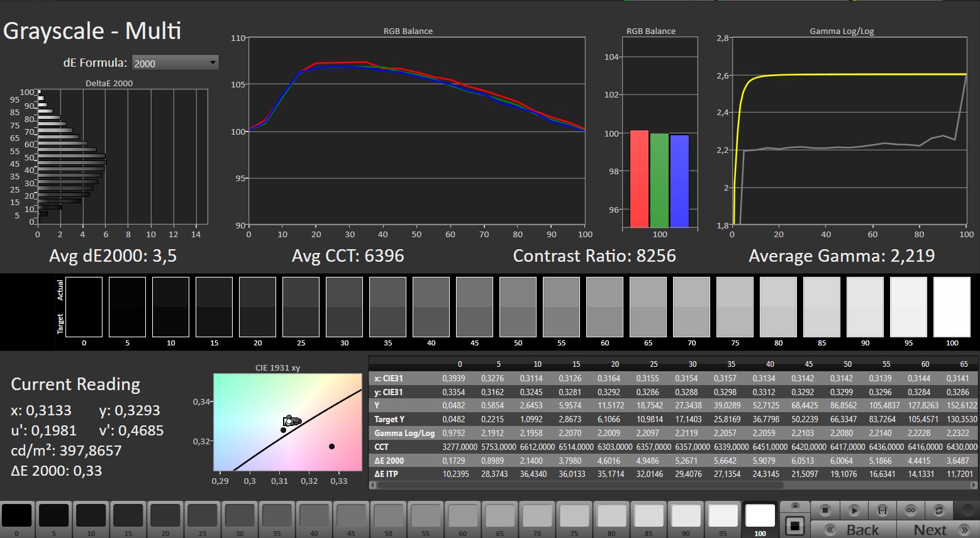Click the refresh arrows icon
The image size is (980, 538).
tap(938, 510)
